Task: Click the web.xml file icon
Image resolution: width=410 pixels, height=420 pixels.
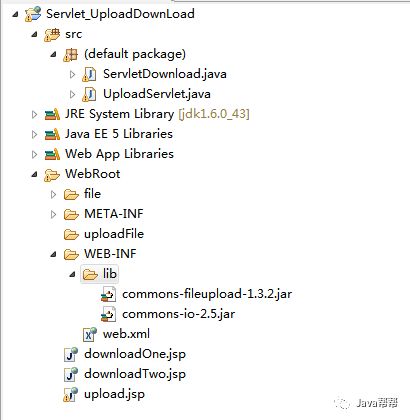Action: click(90, 334)
